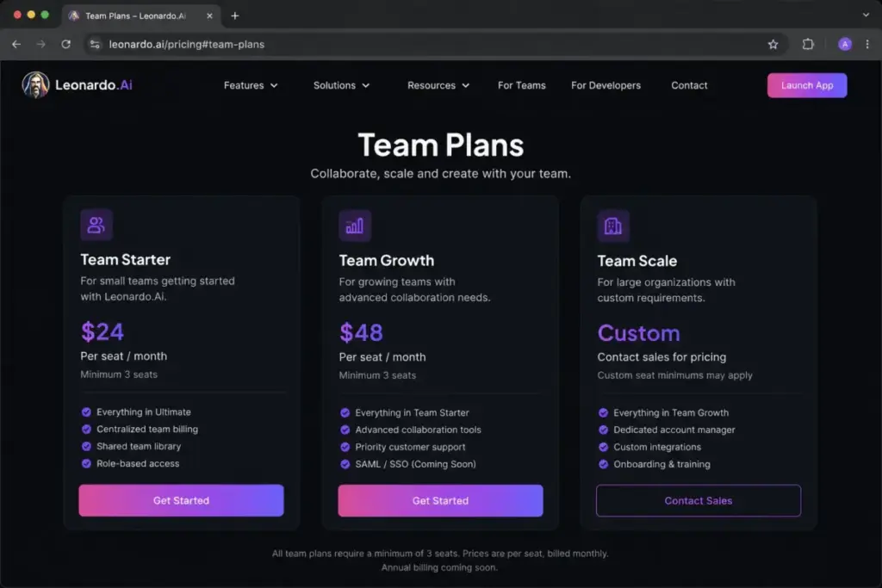Open the For Teams nav link

(521, 85)
